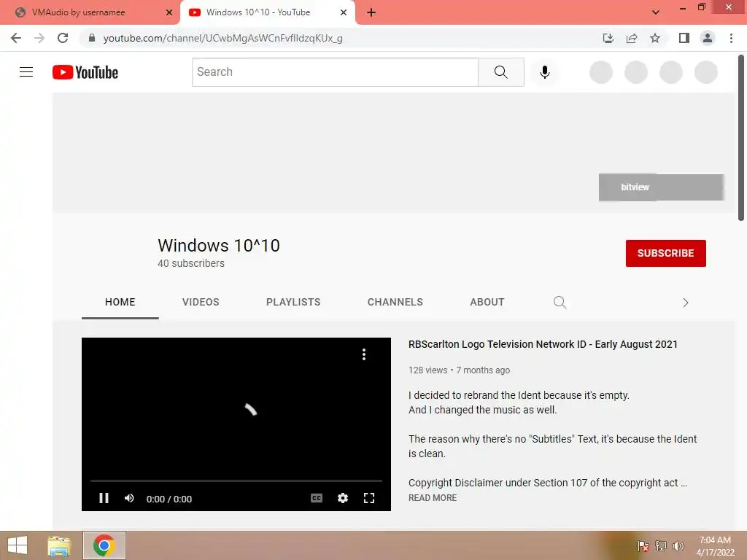The width and height of the screenshot is (747, 560).
Task: Click the video progress bar
Action: tap(236, 481)
